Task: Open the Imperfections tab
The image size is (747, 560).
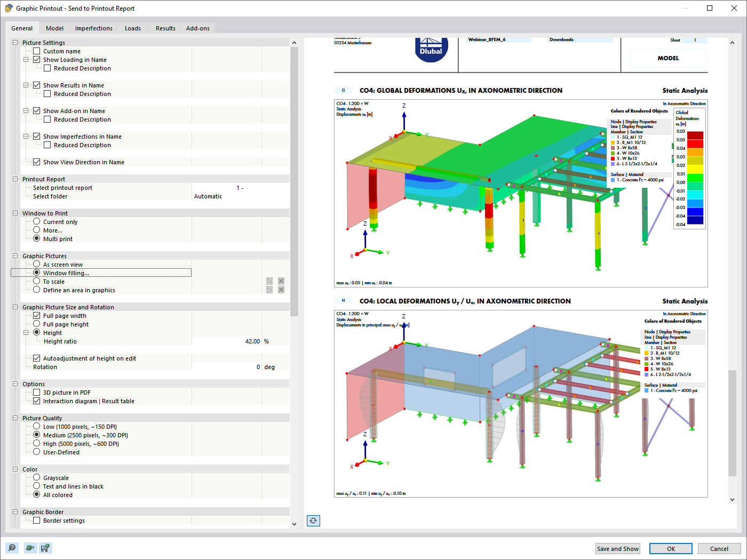Action: [94, 28]
